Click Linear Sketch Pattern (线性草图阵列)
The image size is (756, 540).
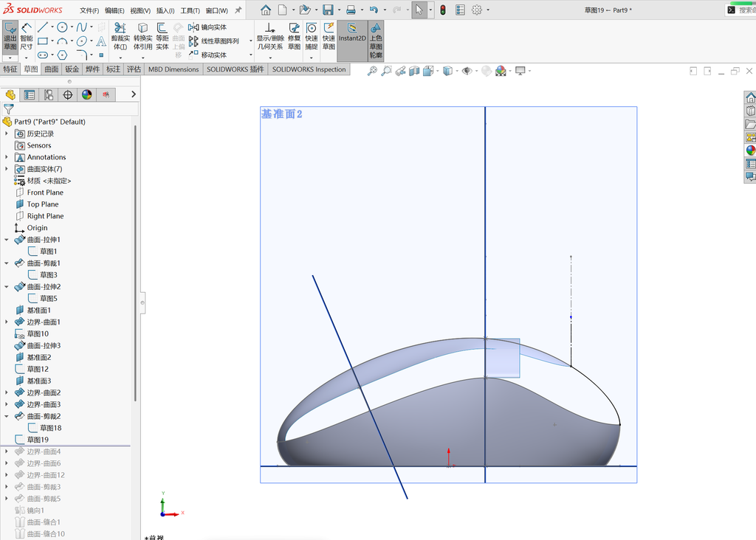(214, 41)
